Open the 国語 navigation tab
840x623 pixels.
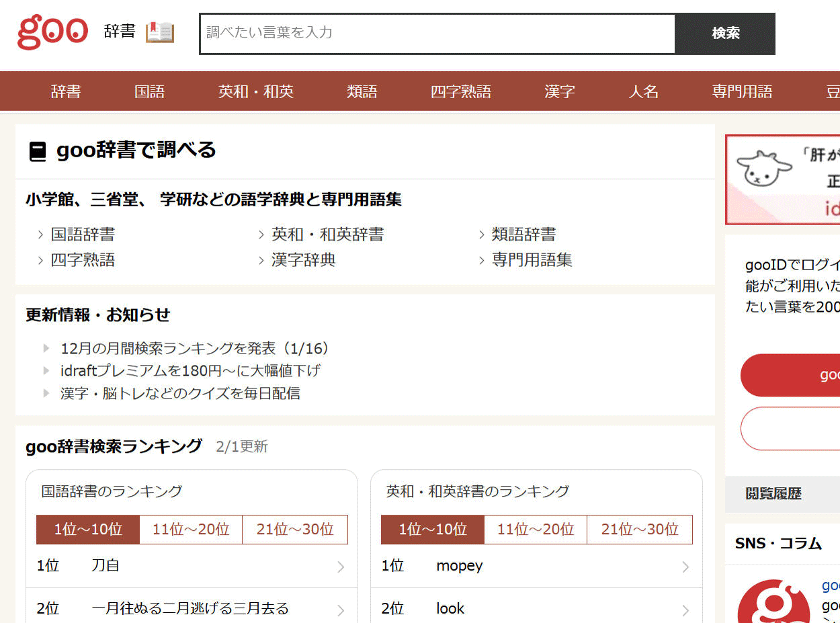(149, 91)
